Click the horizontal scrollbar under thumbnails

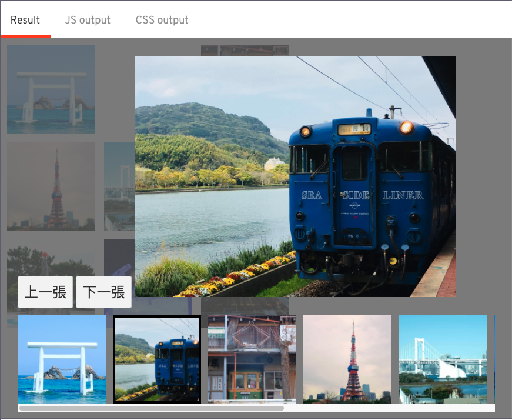[x=152, y=408]
